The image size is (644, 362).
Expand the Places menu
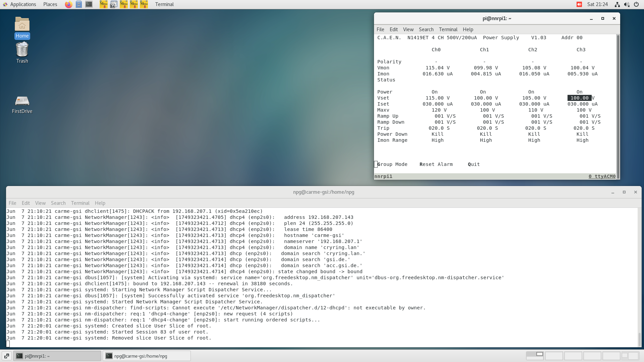50,4
